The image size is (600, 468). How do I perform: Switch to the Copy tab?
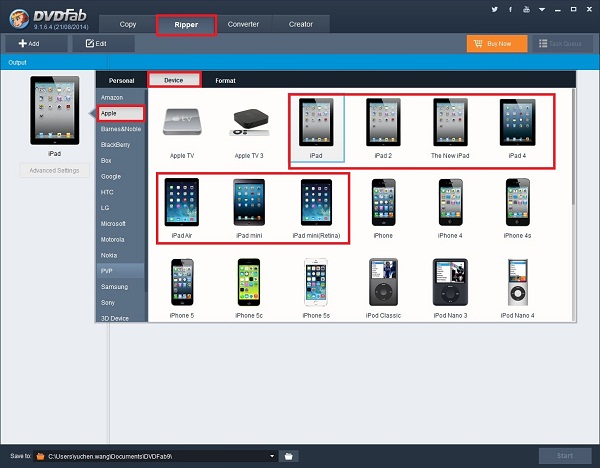click(x=128, y=24)
